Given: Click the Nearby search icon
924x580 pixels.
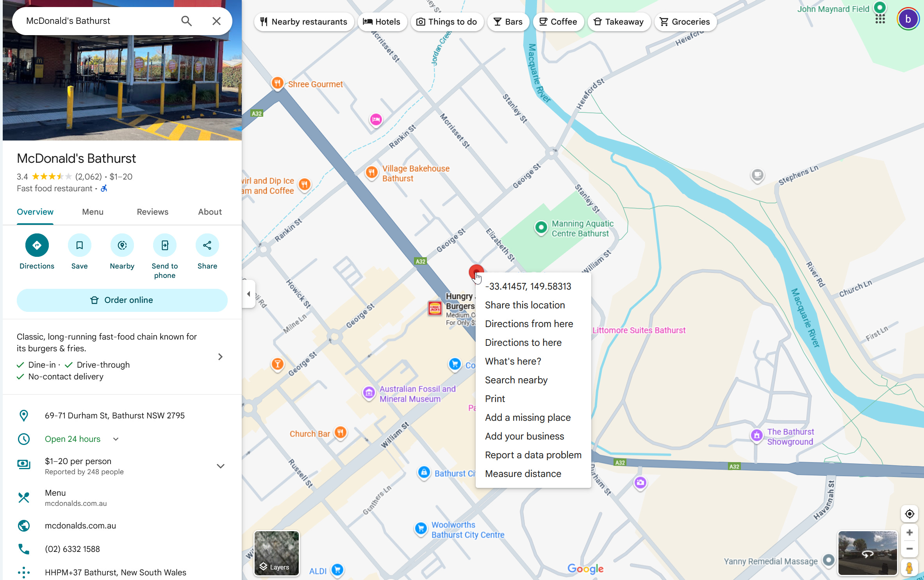Looking at the screenshot, I should [x=122, y=245].
